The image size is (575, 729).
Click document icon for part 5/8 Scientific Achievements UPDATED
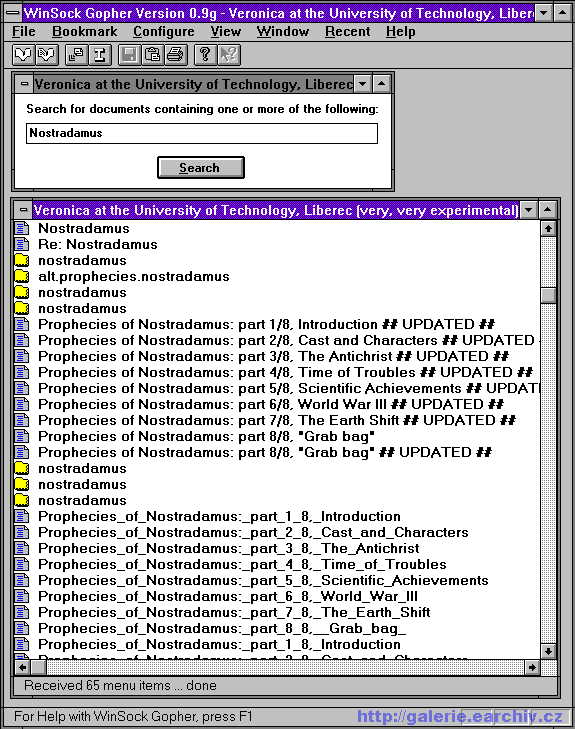21,388
